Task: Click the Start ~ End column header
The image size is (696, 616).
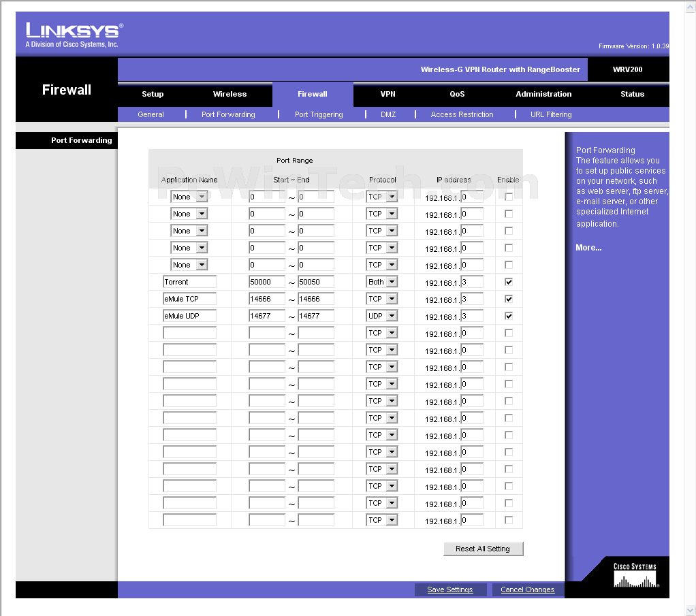Action: click(x=291, y=180)
